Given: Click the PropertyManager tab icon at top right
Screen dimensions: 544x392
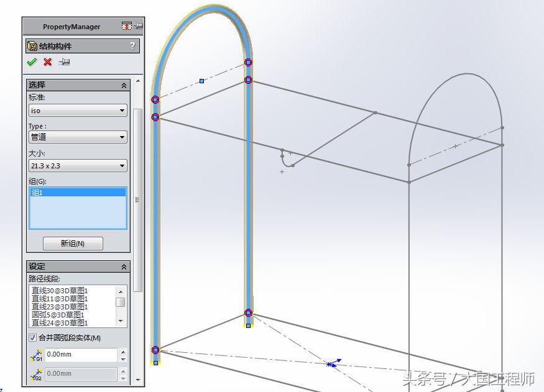Looking at the screenshot, I should click(126, 25).
